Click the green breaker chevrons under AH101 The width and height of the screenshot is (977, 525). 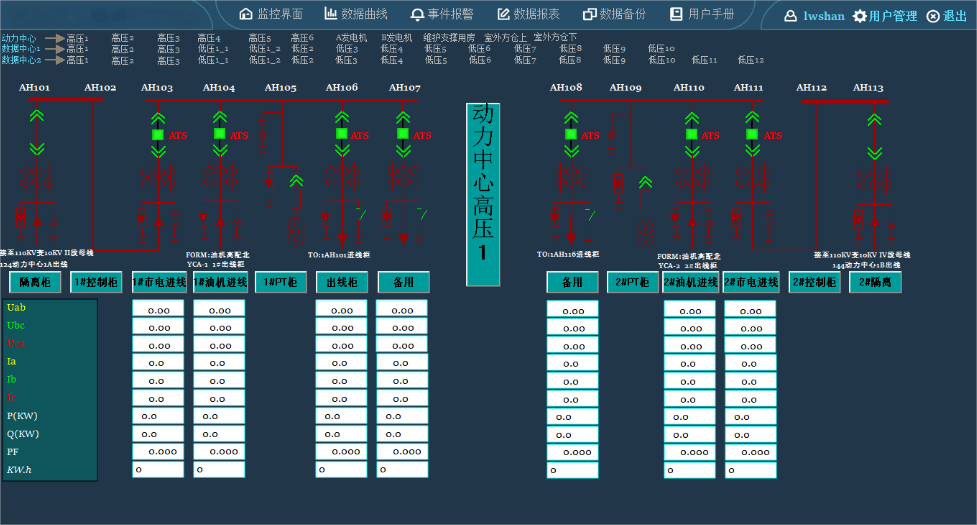click(37, 132)
